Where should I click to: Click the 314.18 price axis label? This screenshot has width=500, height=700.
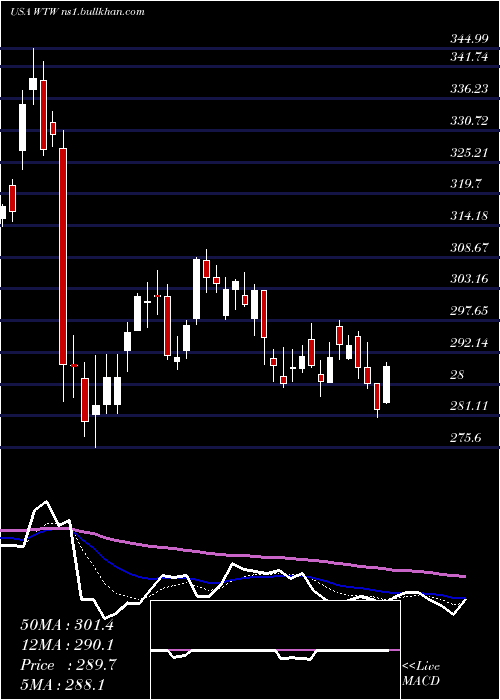point(469,216)
